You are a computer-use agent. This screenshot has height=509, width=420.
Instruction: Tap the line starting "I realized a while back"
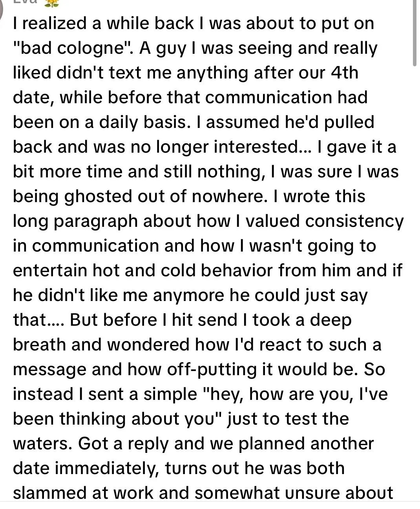point(194,24)
